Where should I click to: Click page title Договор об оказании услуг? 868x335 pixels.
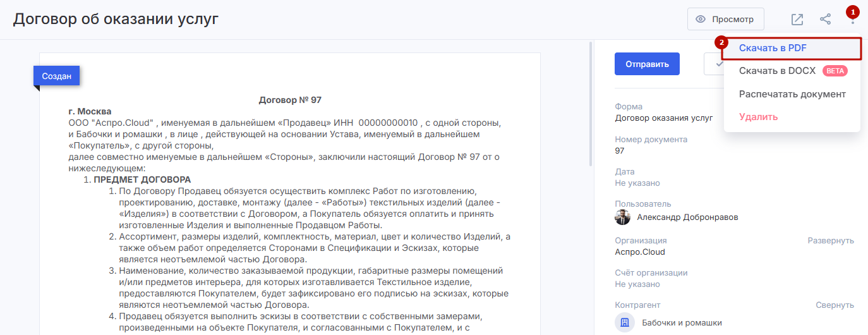click(x=116, y=19)
